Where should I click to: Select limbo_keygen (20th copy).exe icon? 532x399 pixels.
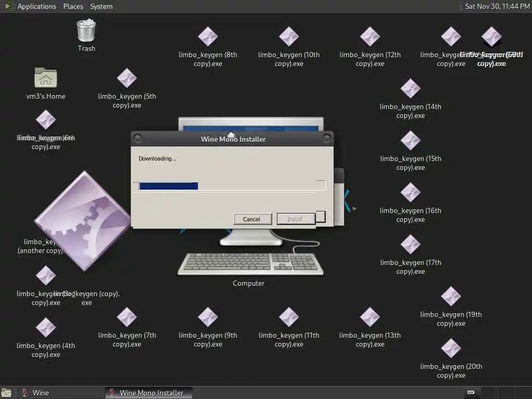tap(451, 348)
